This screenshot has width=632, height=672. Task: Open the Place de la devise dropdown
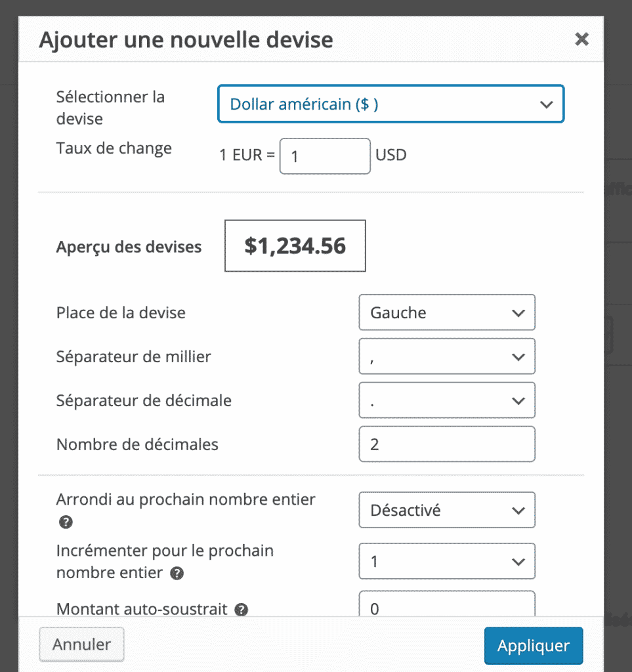(x=447, y=312)
